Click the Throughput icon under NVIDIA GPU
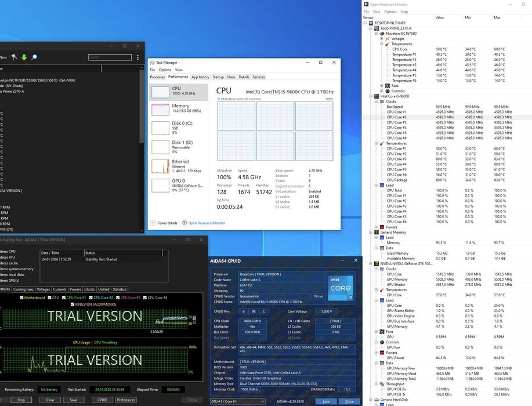Screen dimensions: 532x406 pyautogui.click(x=382, y=384)
